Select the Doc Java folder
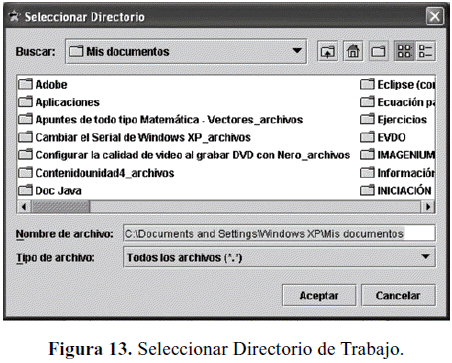Viewport: 452px width, 363px height. (x=50, y=191)
